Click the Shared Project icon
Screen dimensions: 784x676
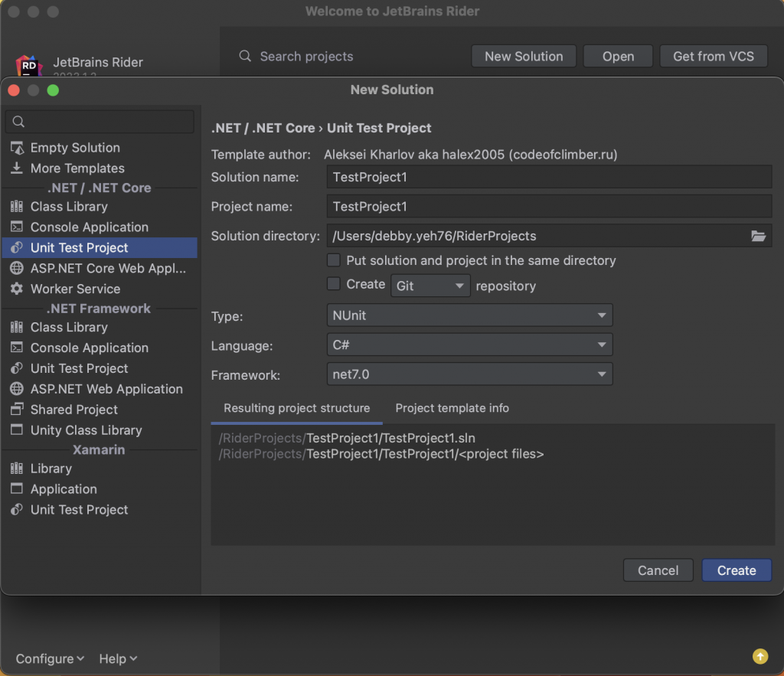(17, 410)
